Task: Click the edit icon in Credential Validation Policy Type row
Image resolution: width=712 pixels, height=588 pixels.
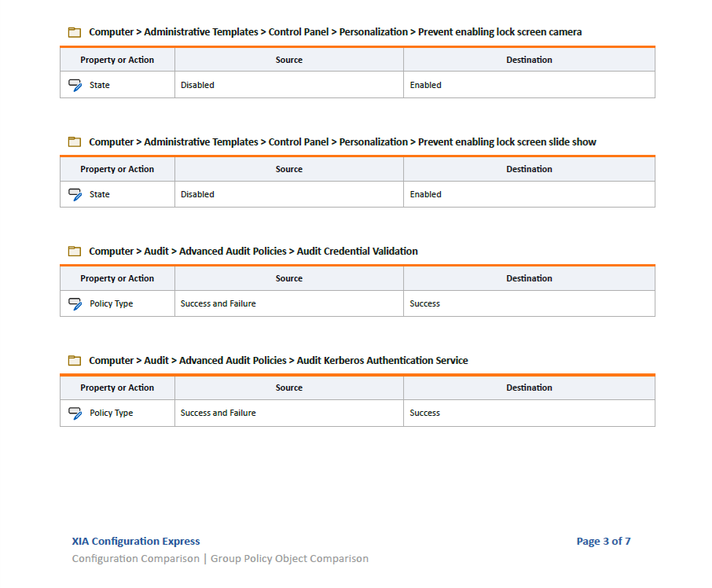Action: (x=75, y=303)
